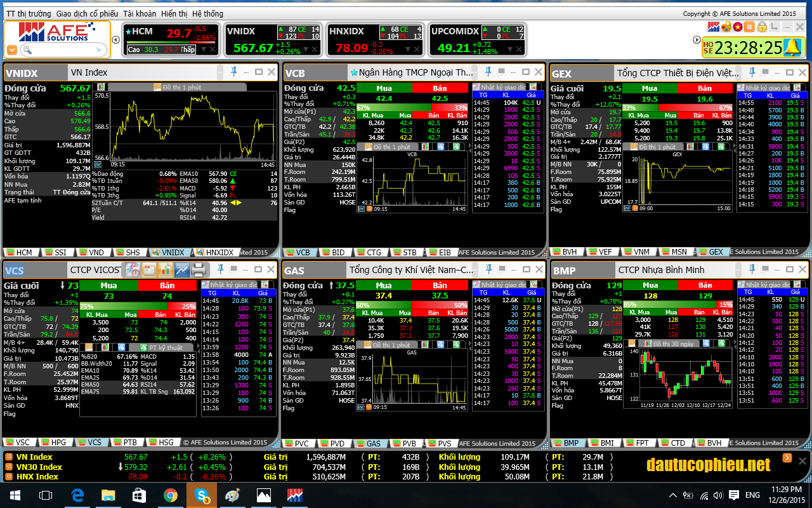
Task: Open Google Chrome from the taskbar
Action: (170, 495)
